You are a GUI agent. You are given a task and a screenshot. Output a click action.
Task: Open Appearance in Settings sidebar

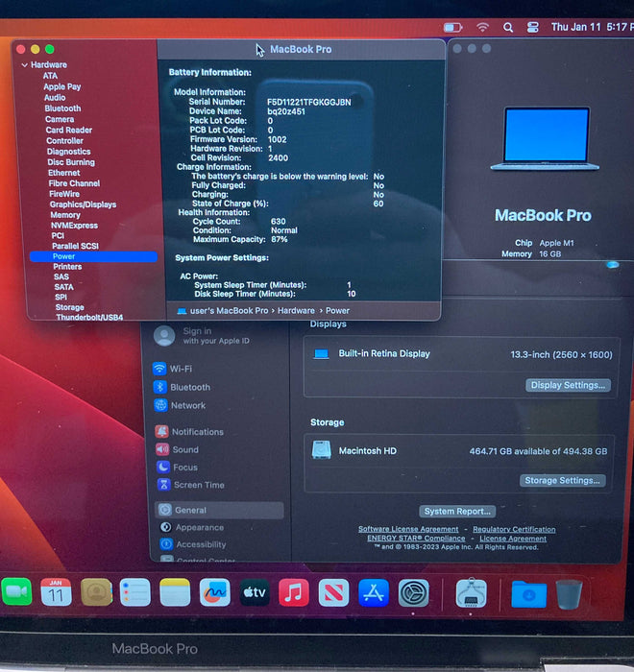[x=192, y=527]
